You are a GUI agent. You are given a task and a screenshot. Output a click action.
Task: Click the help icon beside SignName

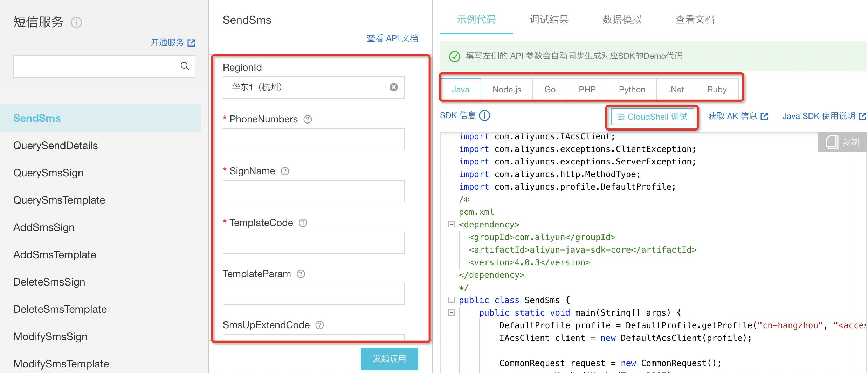pos(285,171)
